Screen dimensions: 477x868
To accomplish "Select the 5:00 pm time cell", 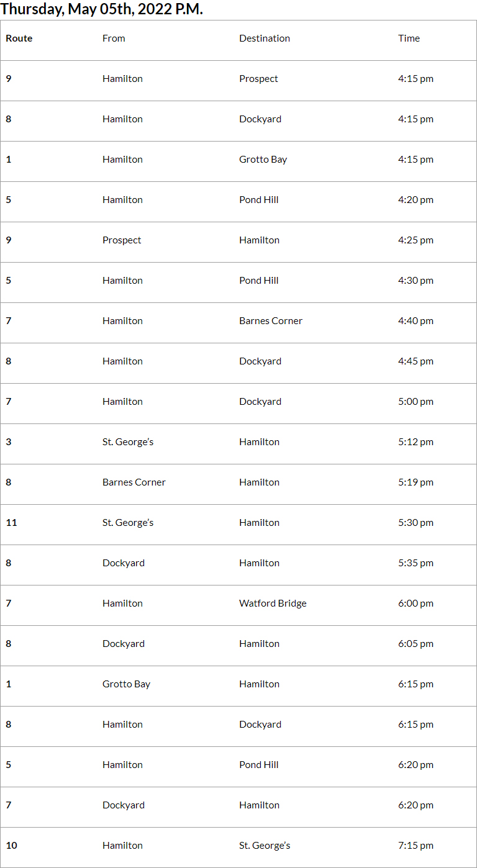I will [x=416, y=402].
